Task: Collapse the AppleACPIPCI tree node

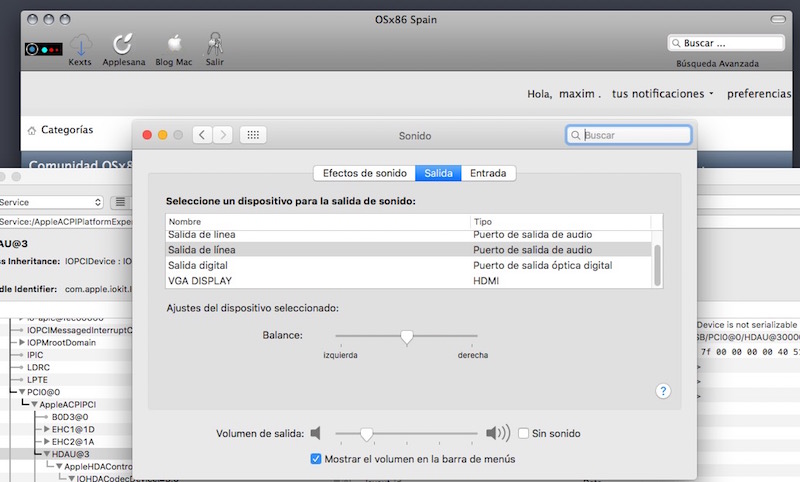Action: pyautogui.click(x=34, y=404)
